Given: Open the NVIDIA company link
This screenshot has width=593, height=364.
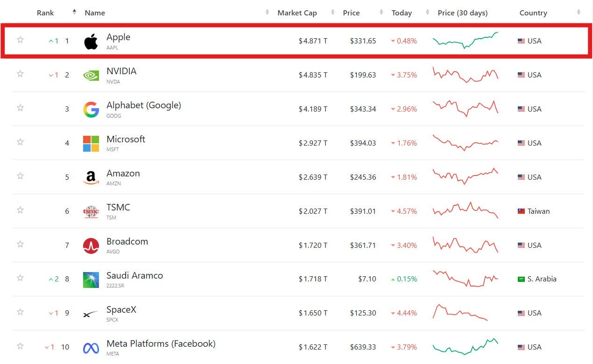Looking at the screenshot, I should tap(121, 71).
